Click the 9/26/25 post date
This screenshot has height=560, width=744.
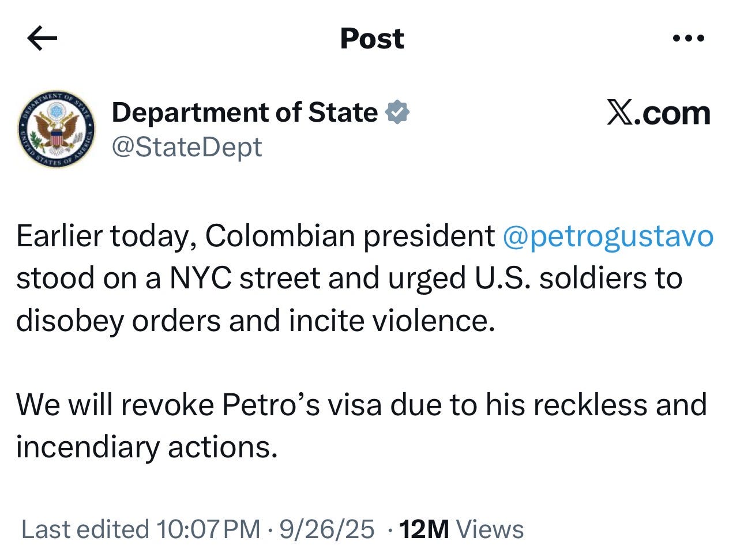coord(327,529)
